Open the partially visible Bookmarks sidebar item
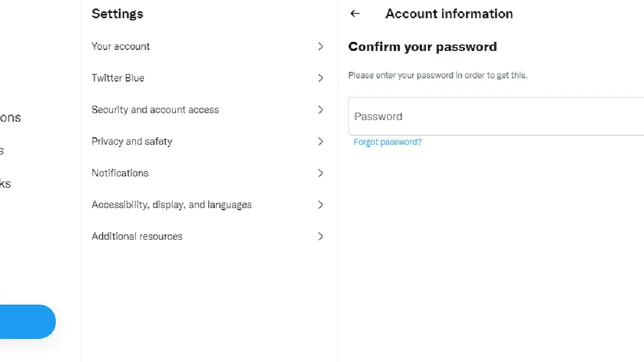644x362 pixels. click(x=5, y=184)
